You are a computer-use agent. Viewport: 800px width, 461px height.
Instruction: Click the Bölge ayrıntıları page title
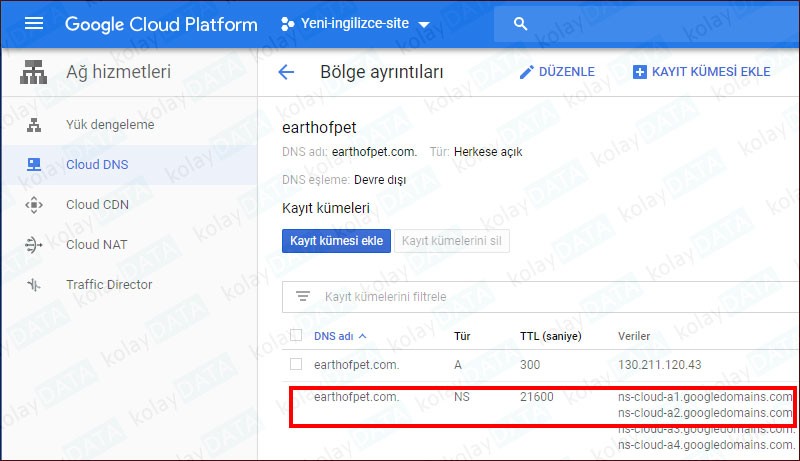(382, 72)
